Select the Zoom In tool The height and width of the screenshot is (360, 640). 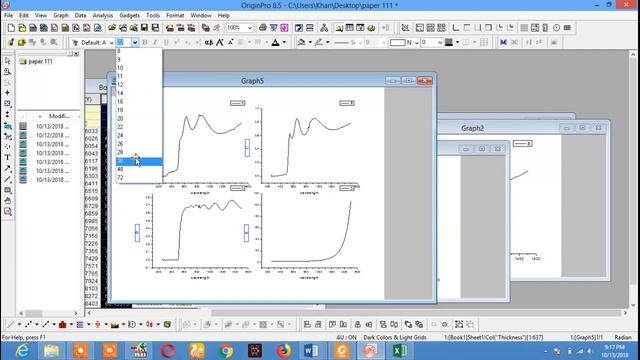pos(7,71)
